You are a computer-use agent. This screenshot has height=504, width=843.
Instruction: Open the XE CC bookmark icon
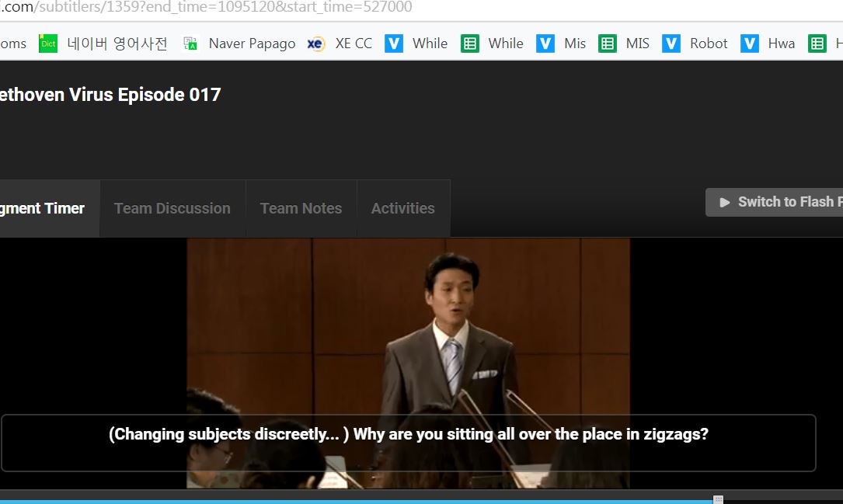(x=315, y=43)
